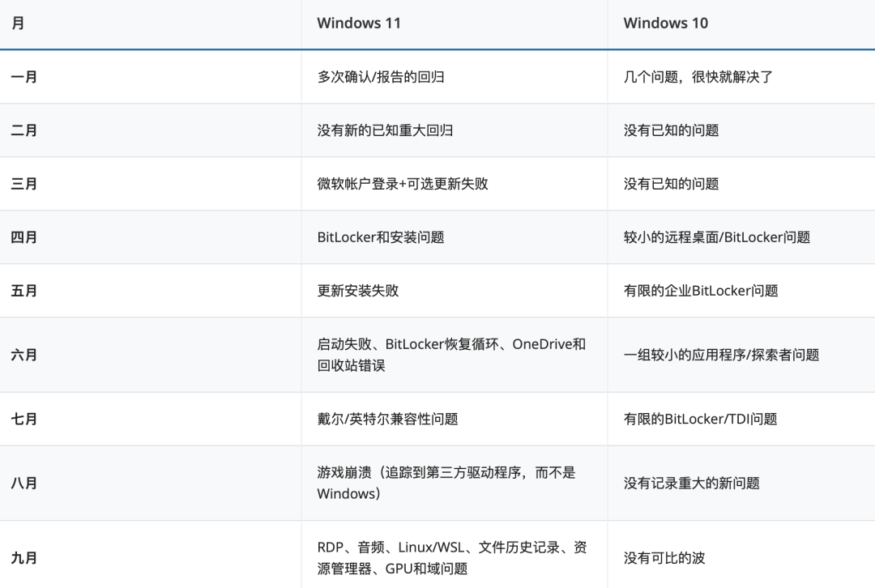875x588 pixels.
Task: Click the Windows 11 column header
Action: click(x=359, y=23)
